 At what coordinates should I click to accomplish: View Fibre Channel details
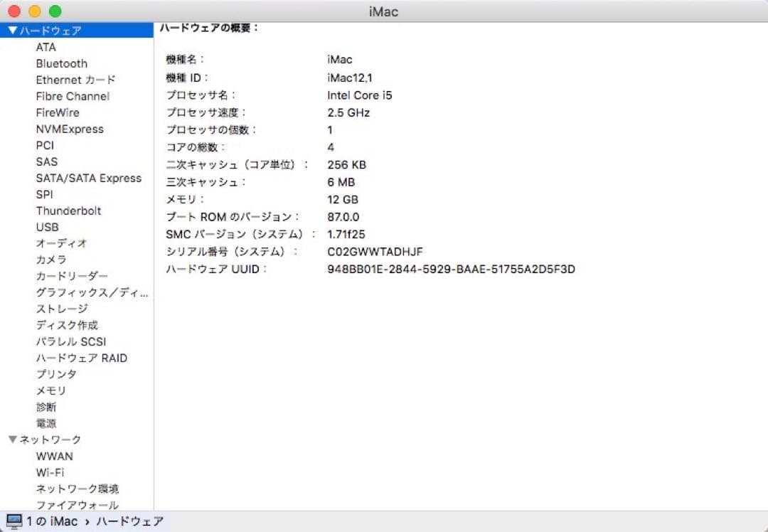click(x=72, y=96)
